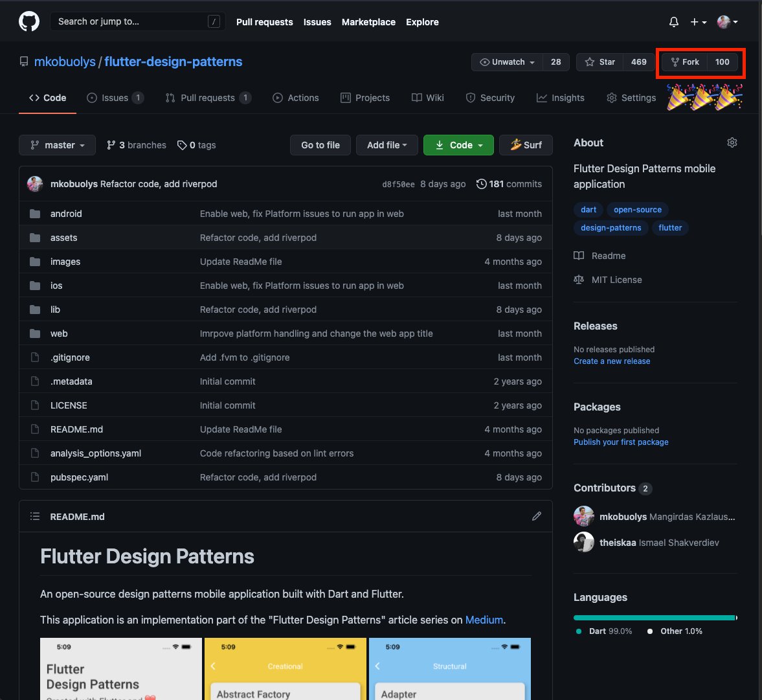
Task: Expand the Add file dropdown
Action: point(387,145)
